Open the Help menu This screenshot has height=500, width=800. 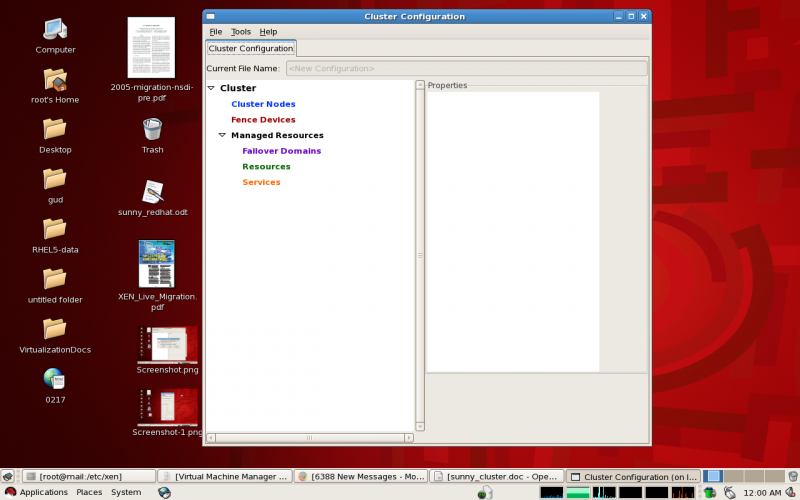point(268,32)
